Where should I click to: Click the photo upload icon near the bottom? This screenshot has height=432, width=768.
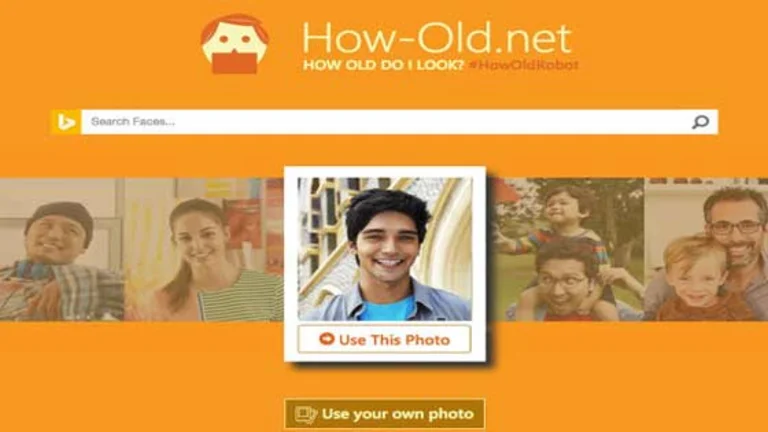[306, 414]
